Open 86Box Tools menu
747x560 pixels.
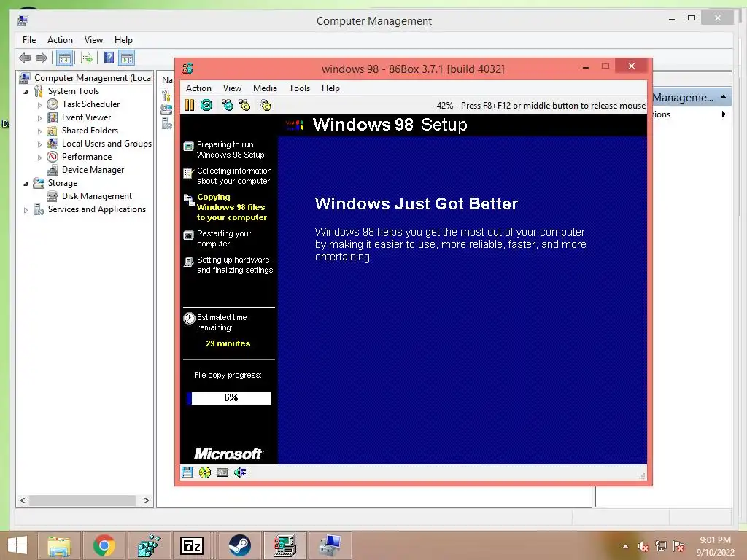click(x=299, y=88)
